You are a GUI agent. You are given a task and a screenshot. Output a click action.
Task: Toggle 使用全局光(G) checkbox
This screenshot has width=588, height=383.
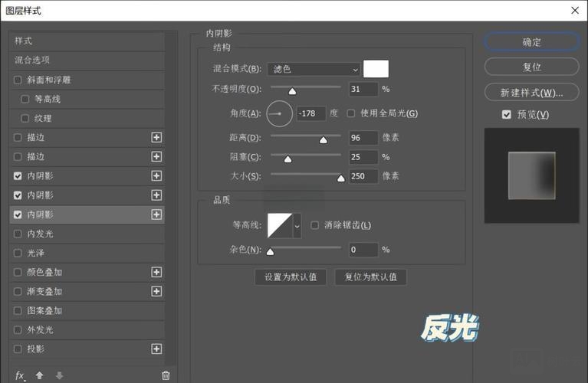(351, 113)
